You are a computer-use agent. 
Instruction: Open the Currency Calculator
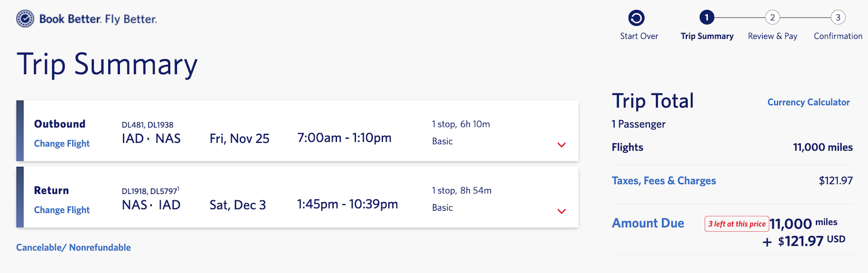808,102
